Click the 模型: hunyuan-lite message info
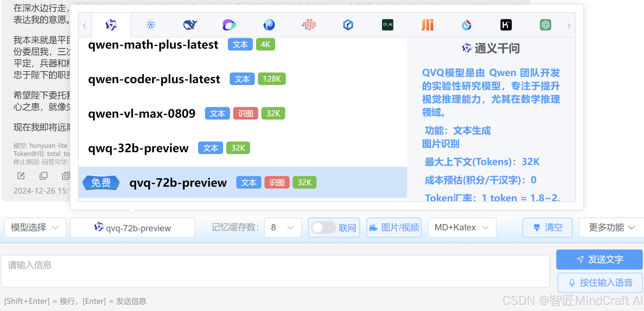644x311 pixels. (40, 146)
